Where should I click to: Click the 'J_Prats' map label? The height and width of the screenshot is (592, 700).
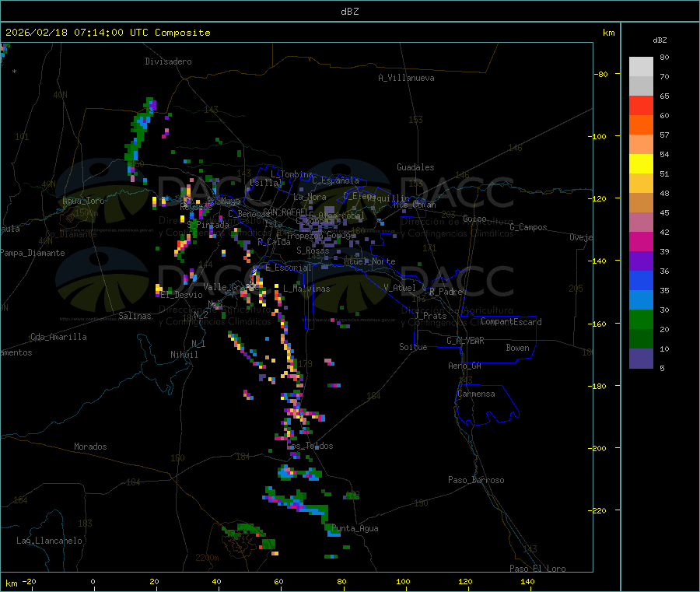430,315
